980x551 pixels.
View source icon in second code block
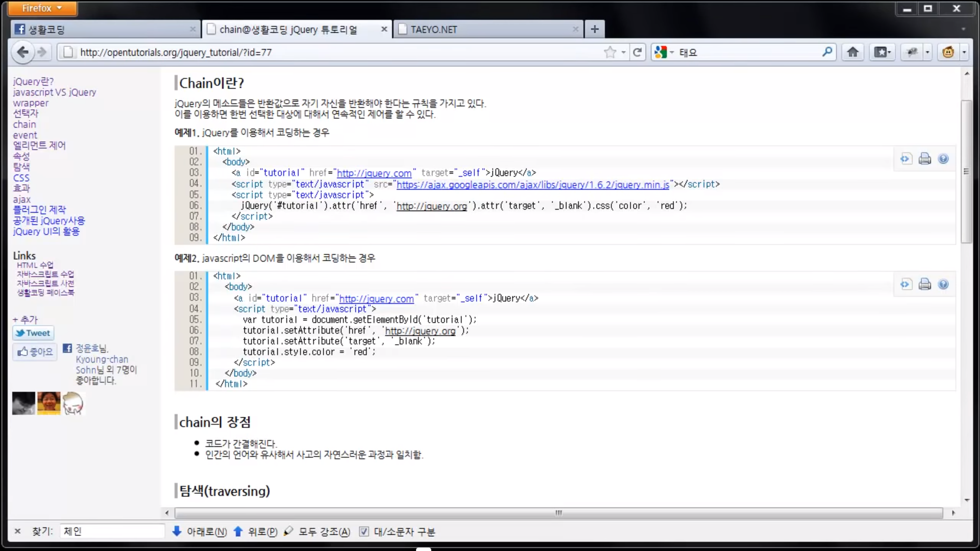click(x=905, y=284)
